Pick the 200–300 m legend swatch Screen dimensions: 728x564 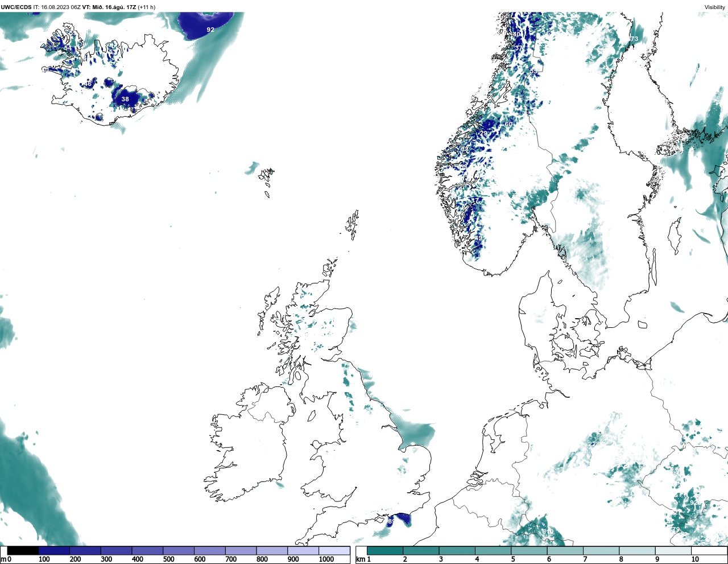point(85,551)
